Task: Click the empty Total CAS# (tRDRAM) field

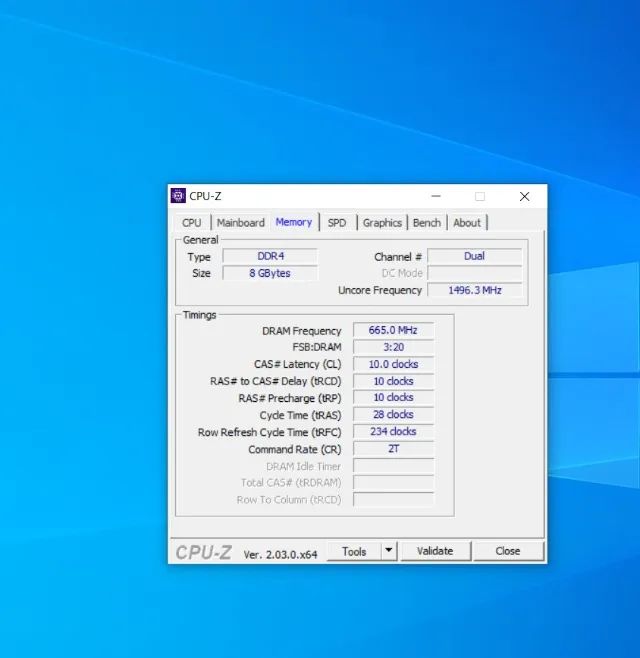Action: tap(393, 483)
